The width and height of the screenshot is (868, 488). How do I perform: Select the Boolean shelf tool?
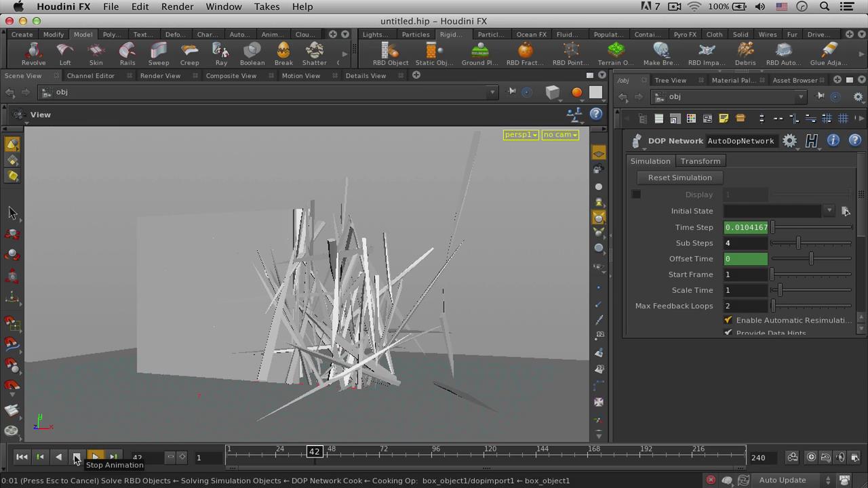pos(252,54)
